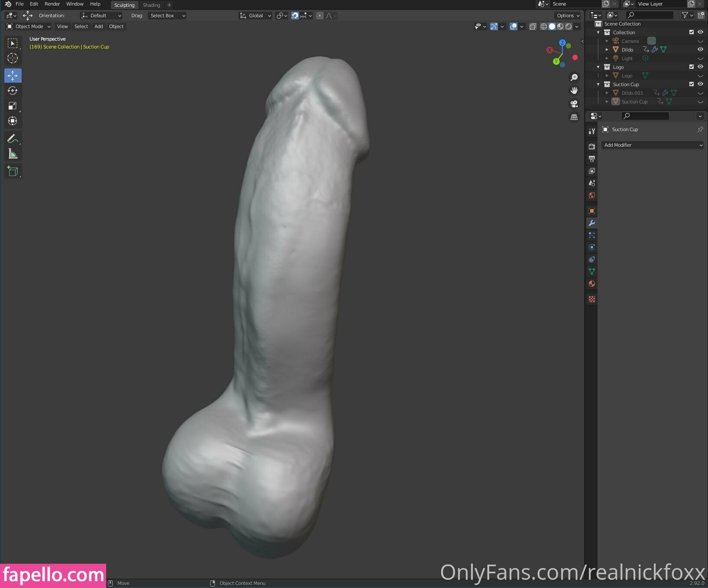Toggle viewport overlays button
Viewport: 708px width, 588px height.
coord(513,26)
